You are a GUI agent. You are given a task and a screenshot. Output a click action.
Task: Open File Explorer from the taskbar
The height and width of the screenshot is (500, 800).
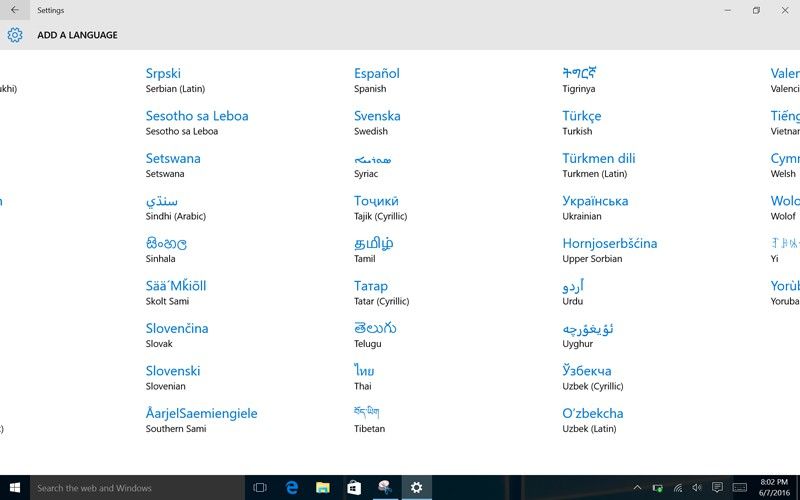click(x=322, y=488)
